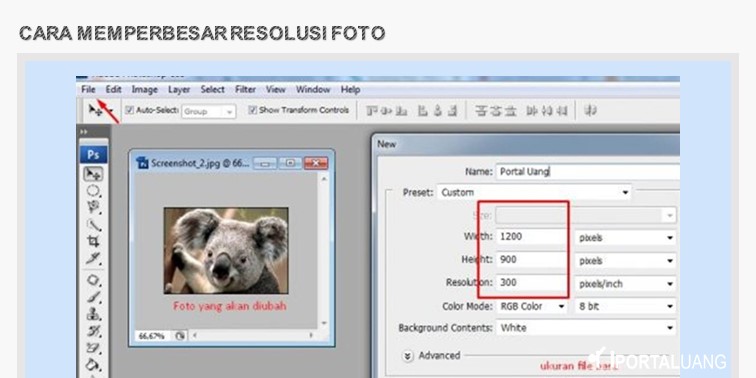Viewport: 756px width, 378px height.
Task: Select the Clone Stamp tool
Action: pyautogui.click(x=93, y=314)
